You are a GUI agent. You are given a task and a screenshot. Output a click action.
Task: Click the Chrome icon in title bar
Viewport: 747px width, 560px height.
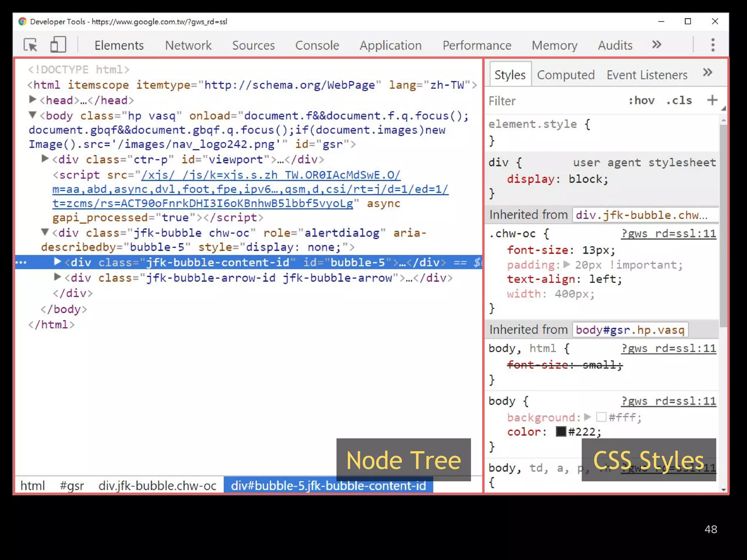[23, 22]
